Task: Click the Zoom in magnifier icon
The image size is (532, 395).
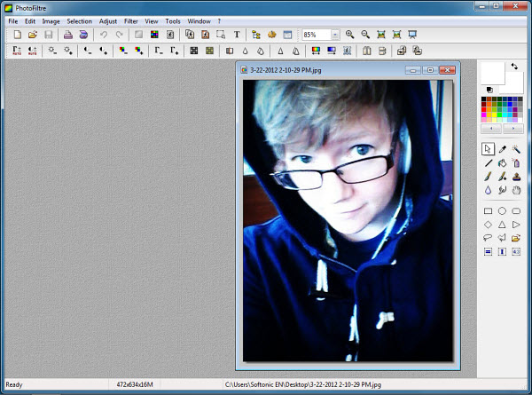Action: (350, 35)
